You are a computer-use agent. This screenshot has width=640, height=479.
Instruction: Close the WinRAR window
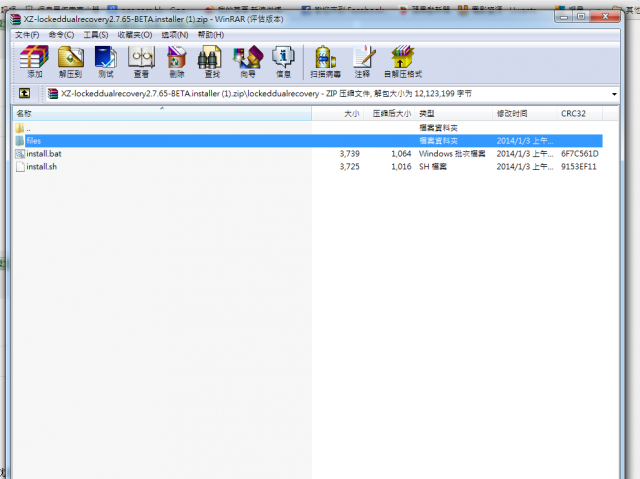pyautogui.click(x=605, y=17)
